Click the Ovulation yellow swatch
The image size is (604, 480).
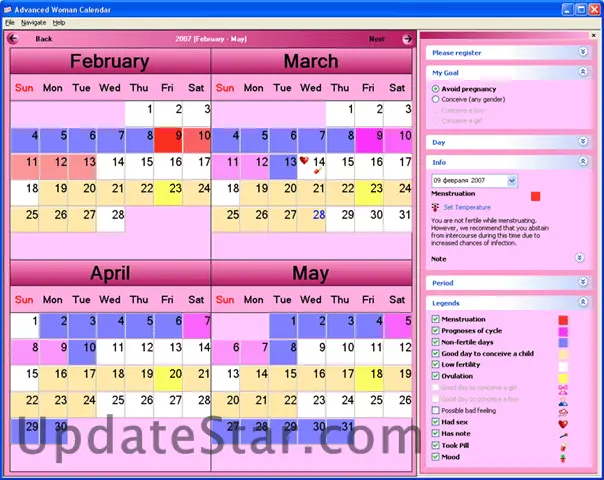tap(563, 378)
